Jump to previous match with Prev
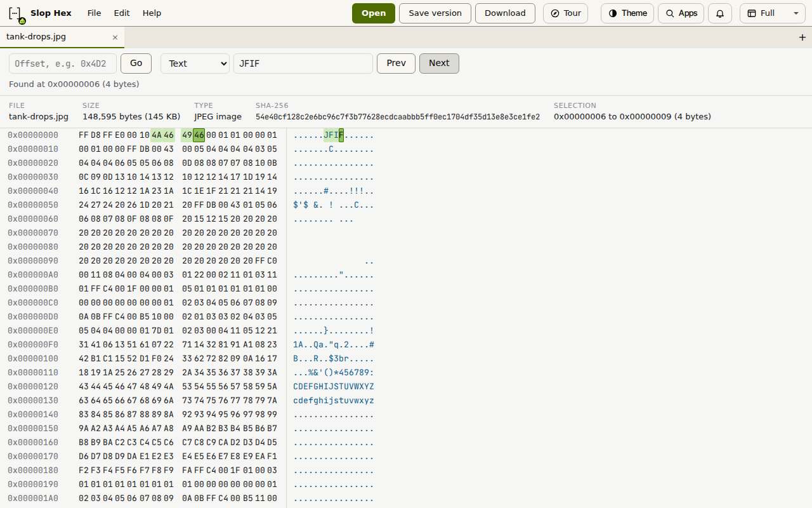 (x=396, y=63)
